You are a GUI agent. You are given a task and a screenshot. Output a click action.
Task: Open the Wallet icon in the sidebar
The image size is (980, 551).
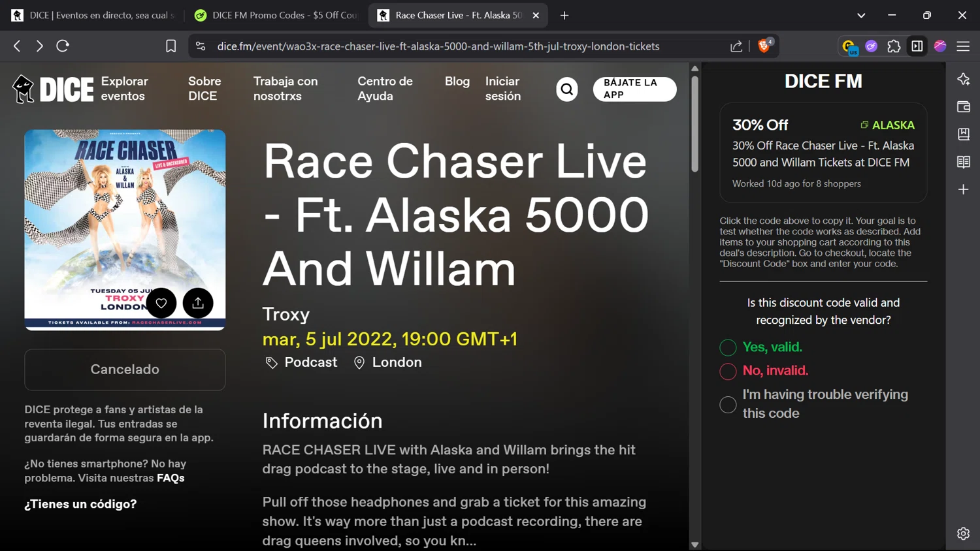pos(963,106)
